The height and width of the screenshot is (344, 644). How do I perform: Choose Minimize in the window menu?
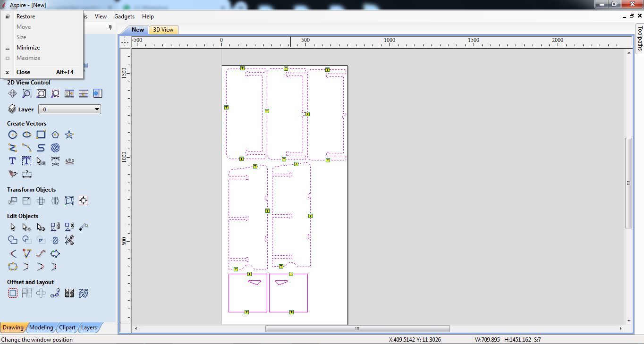[28, 48]
